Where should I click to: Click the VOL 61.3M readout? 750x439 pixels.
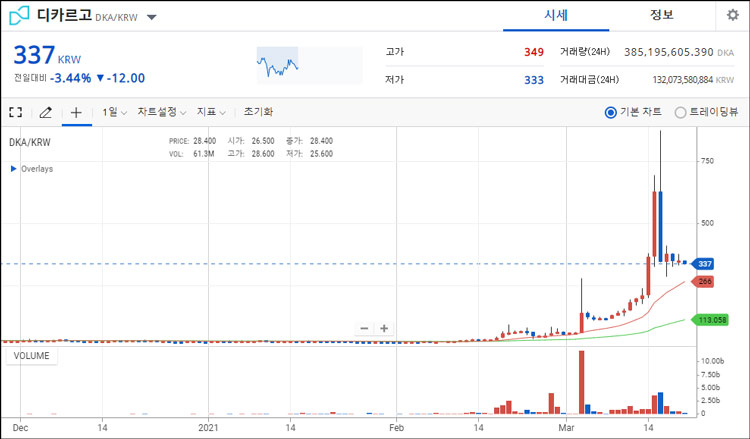coord(192,154)
